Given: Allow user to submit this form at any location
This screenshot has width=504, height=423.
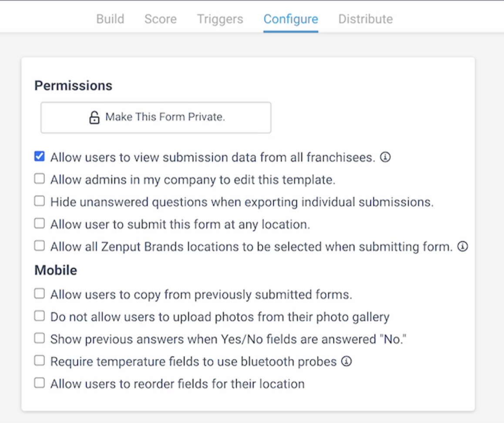Looking at the screenshot, I should coord(39,224).
